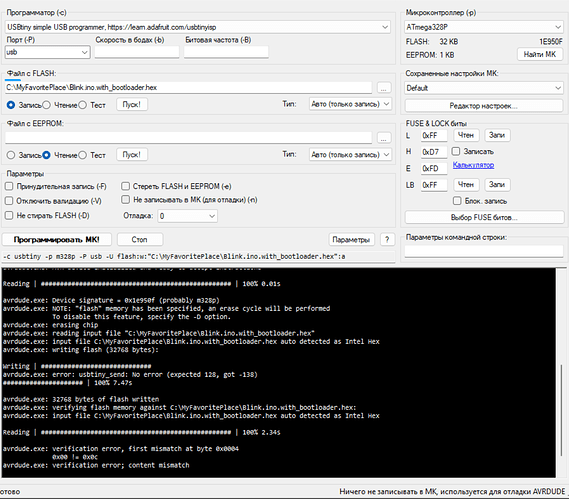The width and height of the screenshot is (569, 499).
Task: Click the console output vertical scrollbar
Action: [561, 373]
